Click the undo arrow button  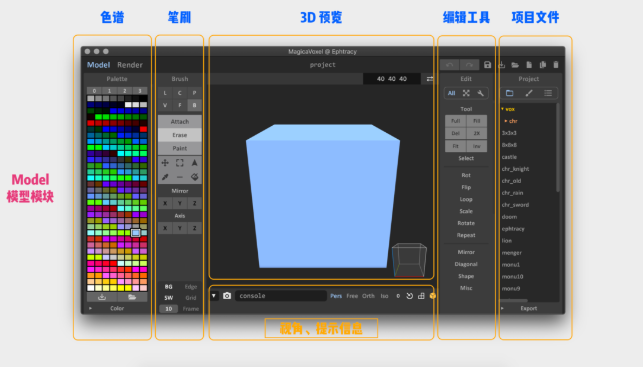point(449,65)
